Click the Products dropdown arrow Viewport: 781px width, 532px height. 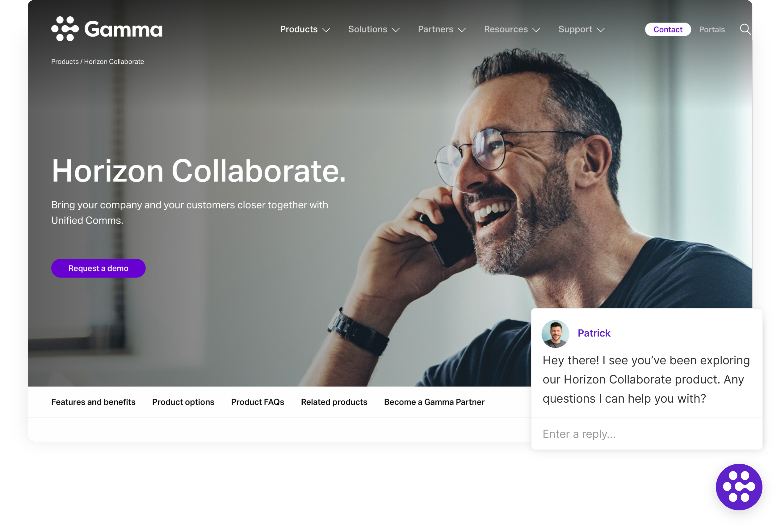(326, 30)
